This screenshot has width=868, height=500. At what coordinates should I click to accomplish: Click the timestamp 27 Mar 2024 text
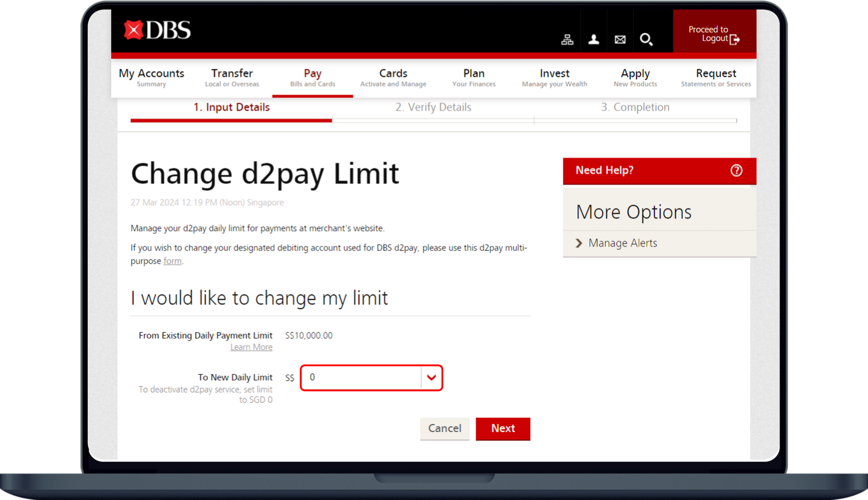(207, 203)
